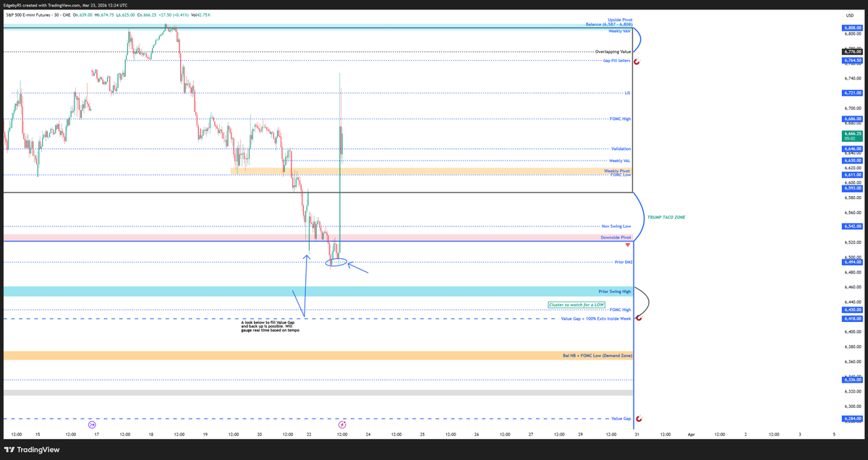Select the 6,430.00 price label

coord(851,310)
